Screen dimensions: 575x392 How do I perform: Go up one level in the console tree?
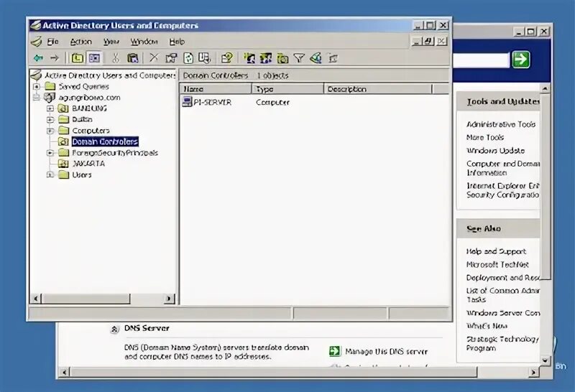pyautogui.click(x=77, y=58)
